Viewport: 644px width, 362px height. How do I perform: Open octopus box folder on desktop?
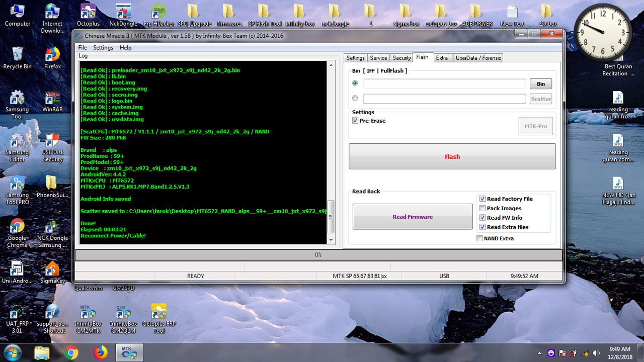click(441, 15)
